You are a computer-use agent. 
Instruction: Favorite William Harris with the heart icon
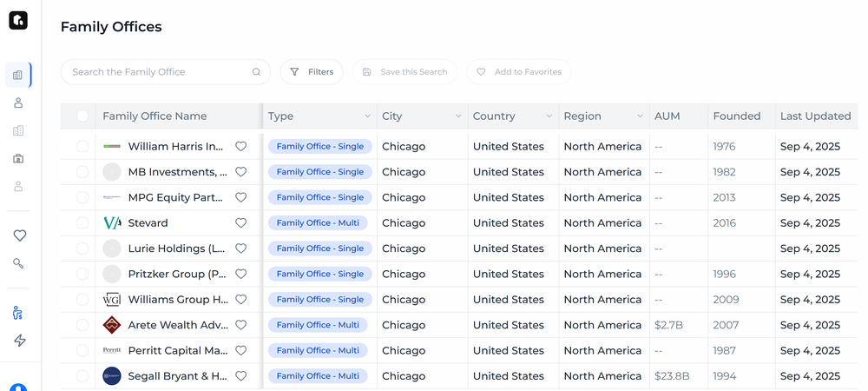pos(241,147)
